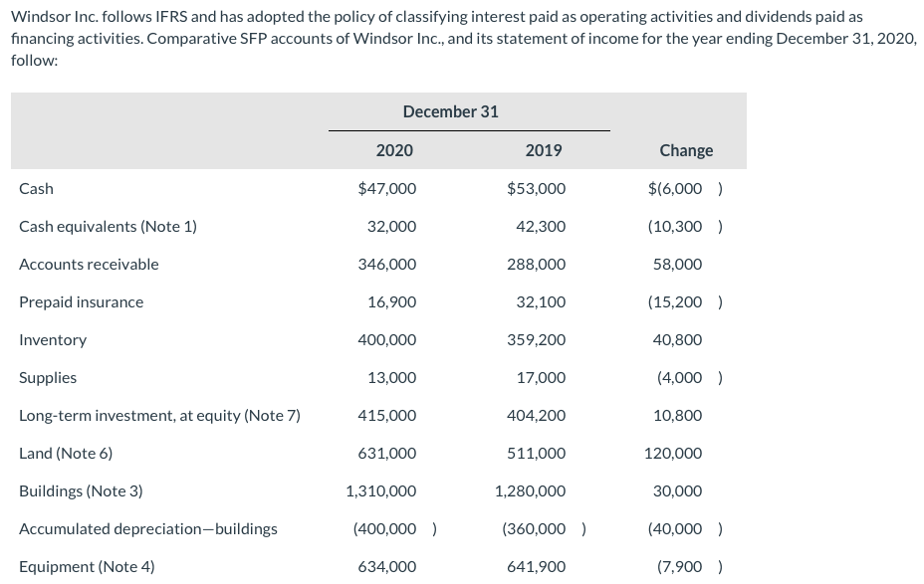924x584 pixels.
Task: Click Equipment (Note 4) row label
Action: (x=87, y=566)
